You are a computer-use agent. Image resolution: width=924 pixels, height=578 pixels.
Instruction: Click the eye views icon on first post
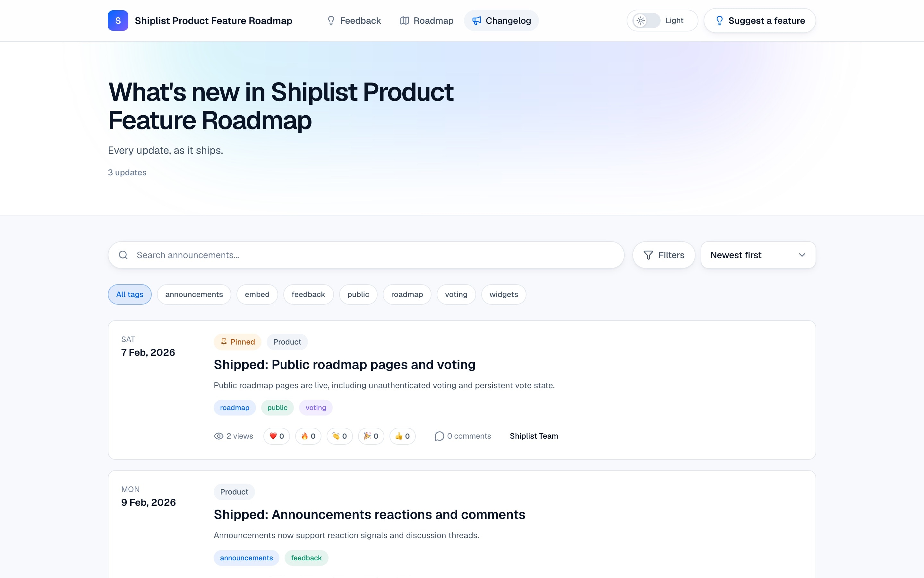[218, 436]
